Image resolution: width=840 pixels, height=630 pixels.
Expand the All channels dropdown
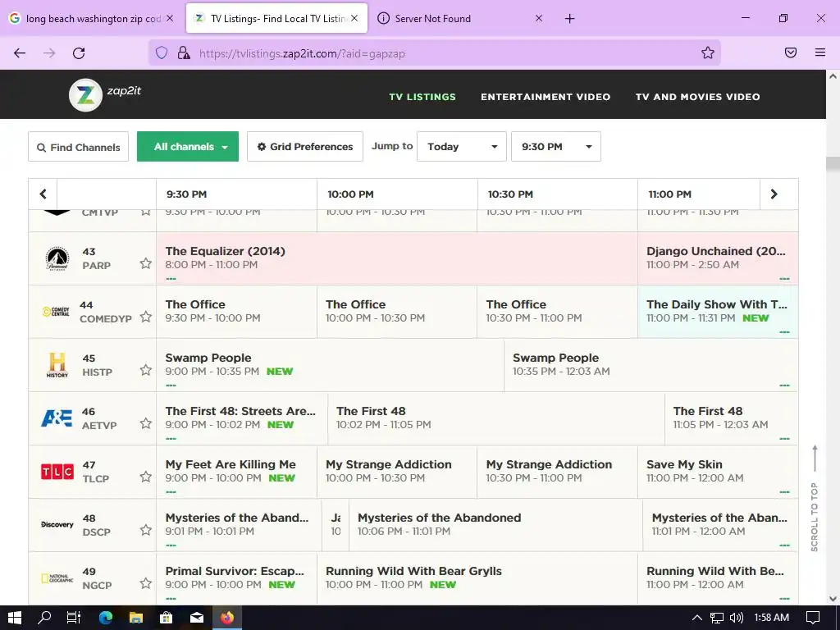pos(188,146)
